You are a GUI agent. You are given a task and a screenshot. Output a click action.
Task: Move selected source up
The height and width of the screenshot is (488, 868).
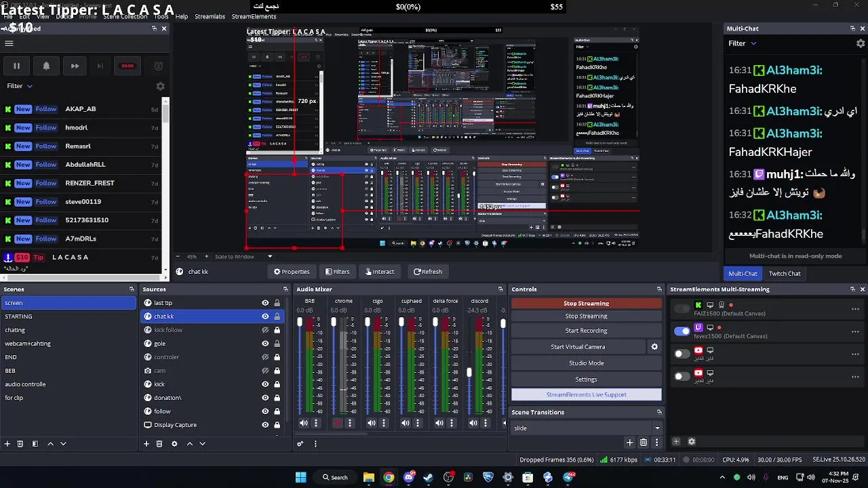point(189,443)
